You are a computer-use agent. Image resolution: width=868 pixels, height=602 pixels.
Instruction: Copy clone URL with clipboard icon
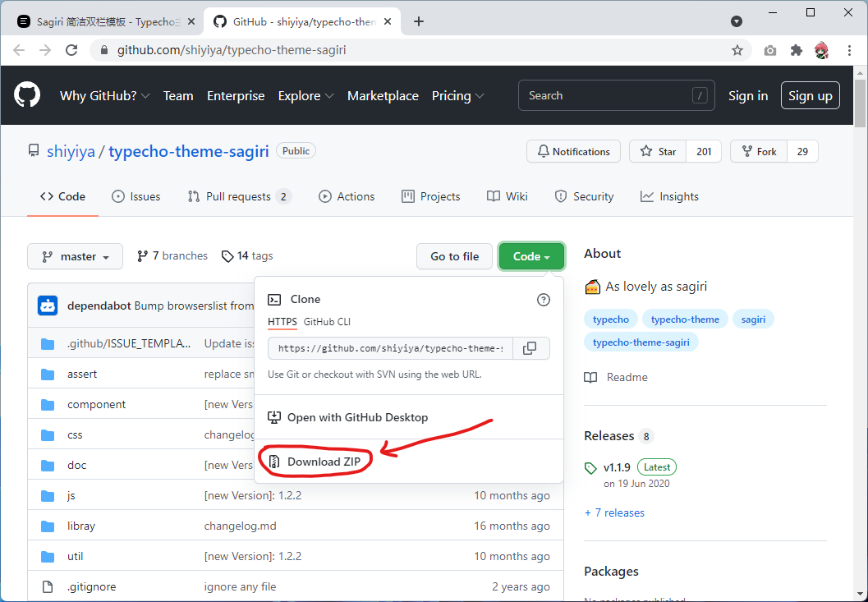(530, 348)
